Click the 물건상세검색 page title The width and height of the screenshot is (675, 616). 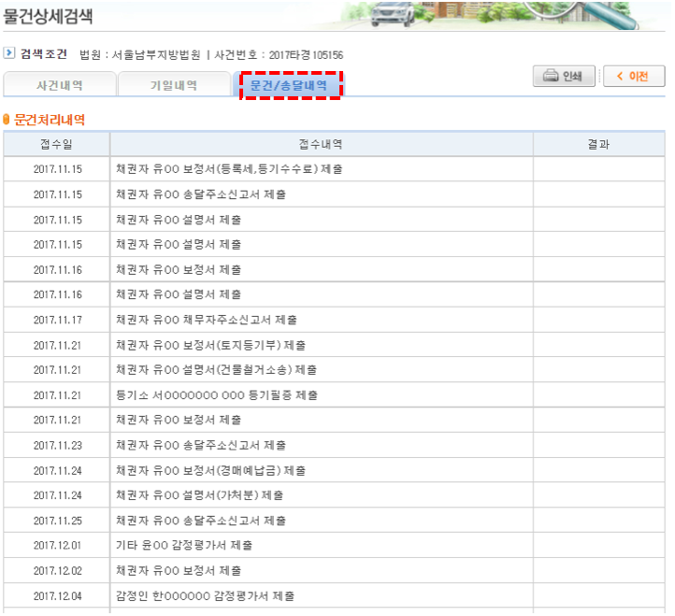click(48, 17)
